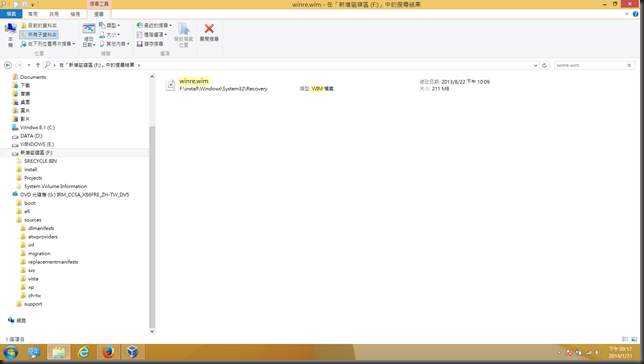Open Recent searches (最近的搜尋) dropdown
This screenshot has width=644, height=364.
coord(154,25)
